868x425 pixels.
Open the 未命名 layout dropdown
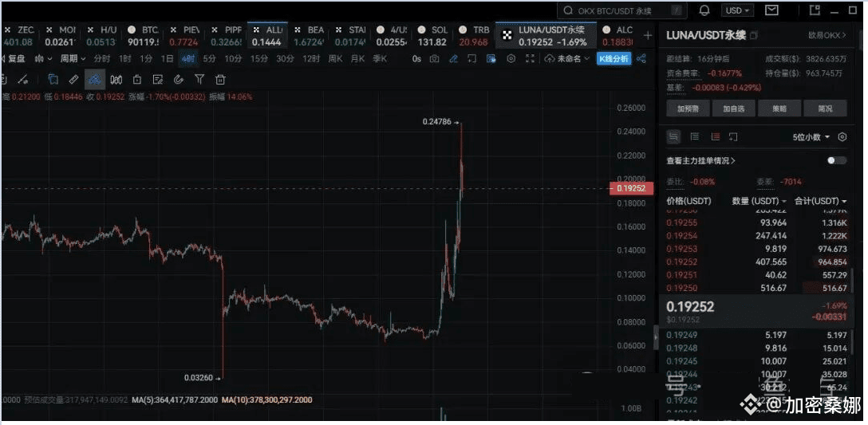567,58
